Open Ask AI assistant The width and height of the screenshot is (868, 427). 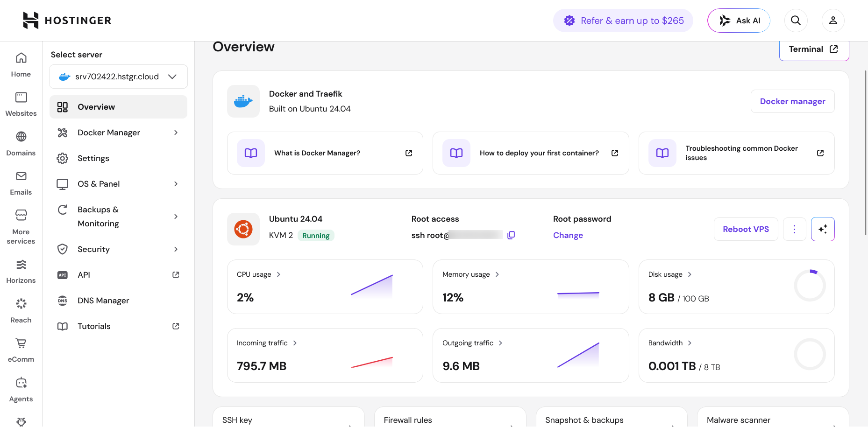tap(739, 21)
